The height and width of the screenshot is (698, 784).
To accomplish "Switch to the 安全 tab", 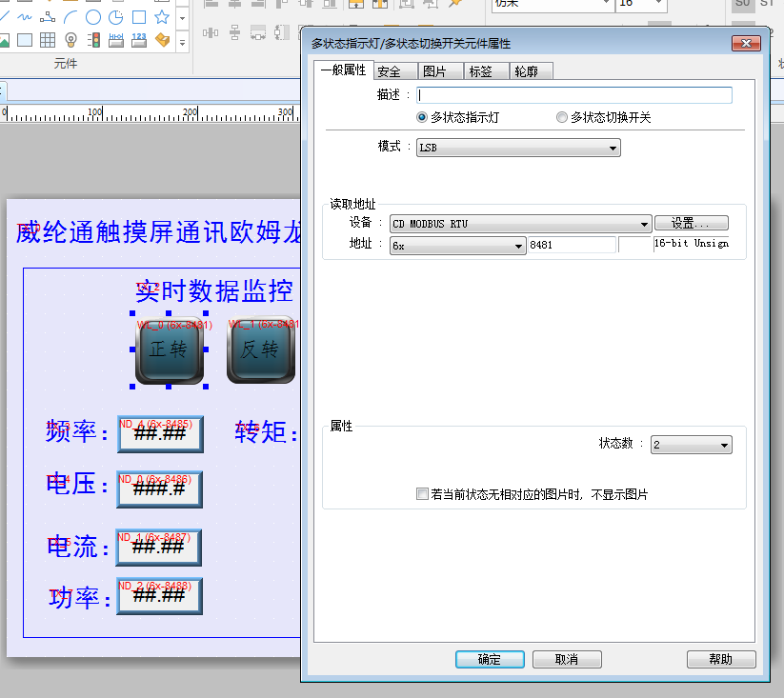I will coord(389,71).
